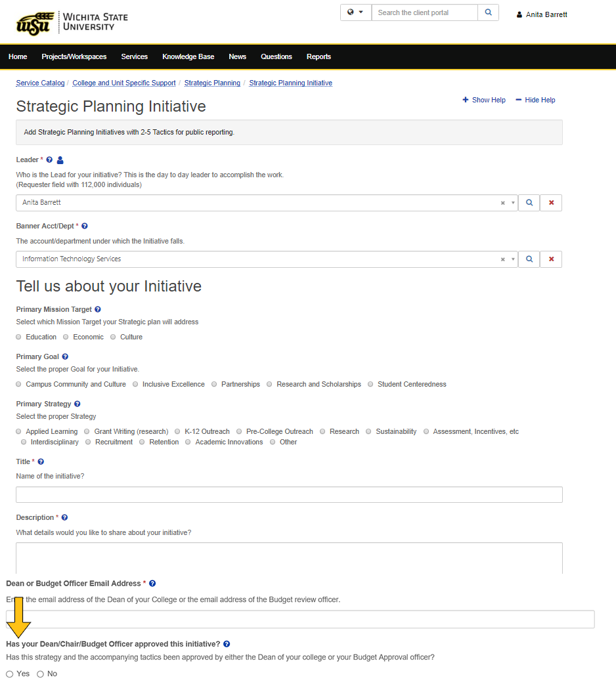Select K-12 Outreach strategy
Viewport: 616px width, 686px height.
tap(177, 431)
